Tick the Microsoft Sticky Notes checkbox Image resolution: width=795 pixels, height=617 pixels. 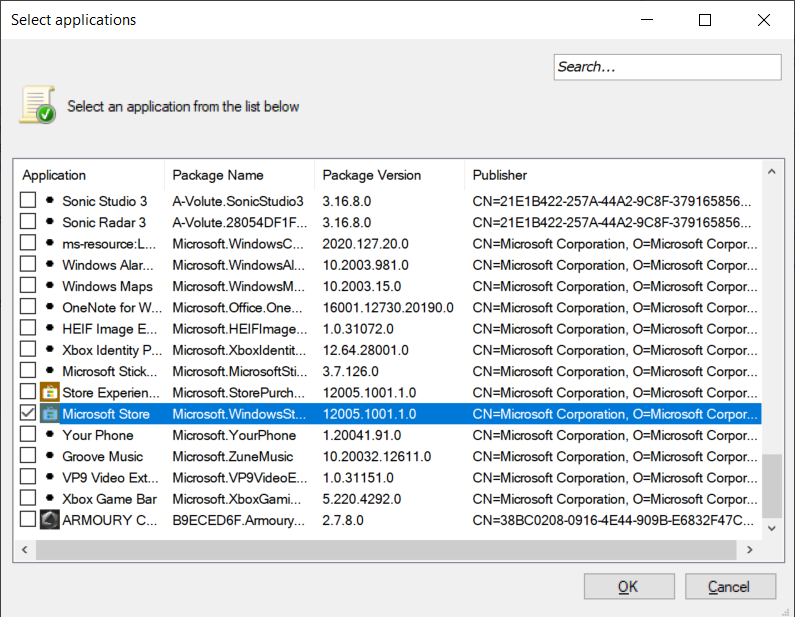point(28,371)
